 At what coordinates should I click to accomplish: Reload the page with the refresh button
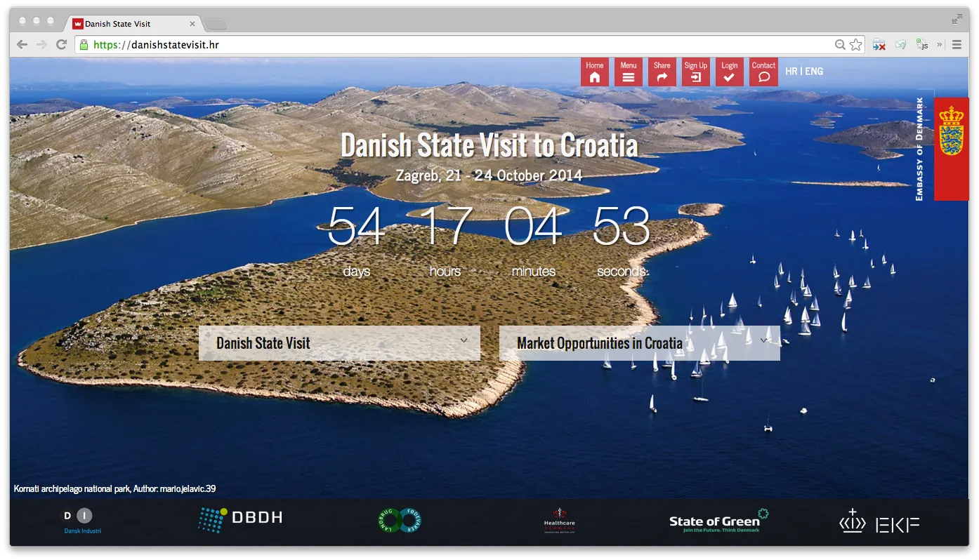pos(61,44)
